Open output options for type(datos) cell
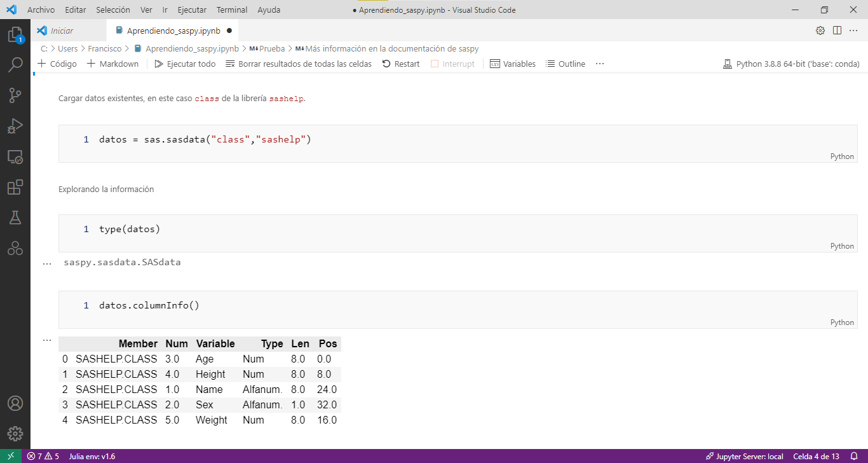This screenshot has height=463, width=868. click(x=46, y=263)
